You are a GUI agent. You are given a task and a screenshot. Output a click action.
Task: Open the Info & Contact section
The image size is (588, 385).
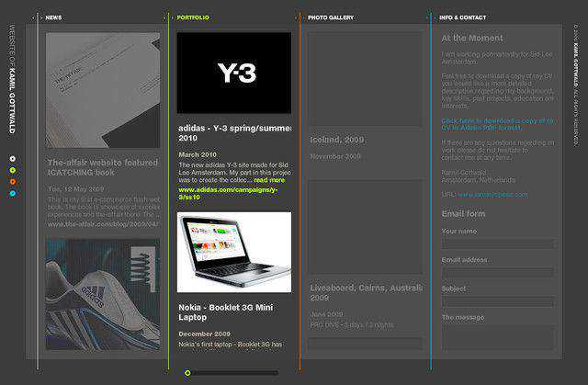pos(463,17)
